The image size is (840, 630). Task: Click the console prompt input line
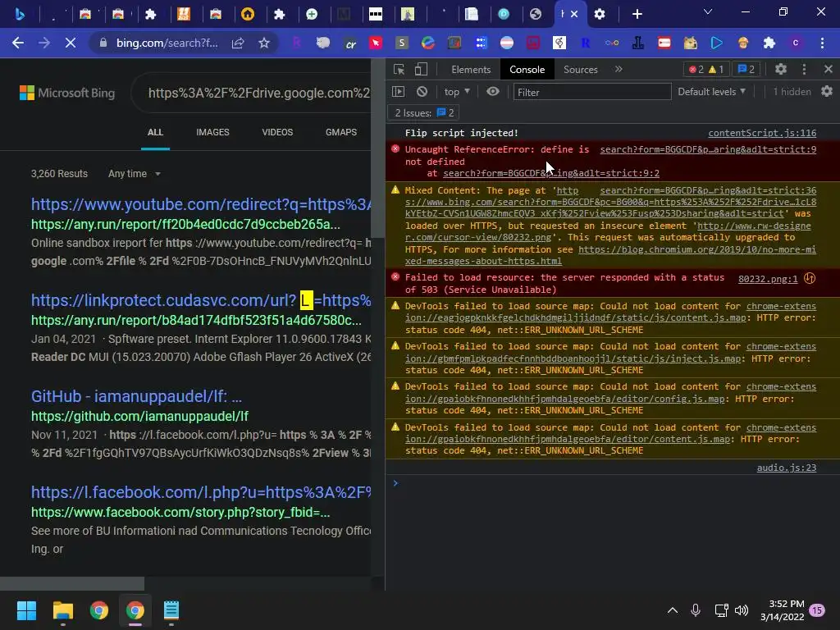(x=610, y=483)
